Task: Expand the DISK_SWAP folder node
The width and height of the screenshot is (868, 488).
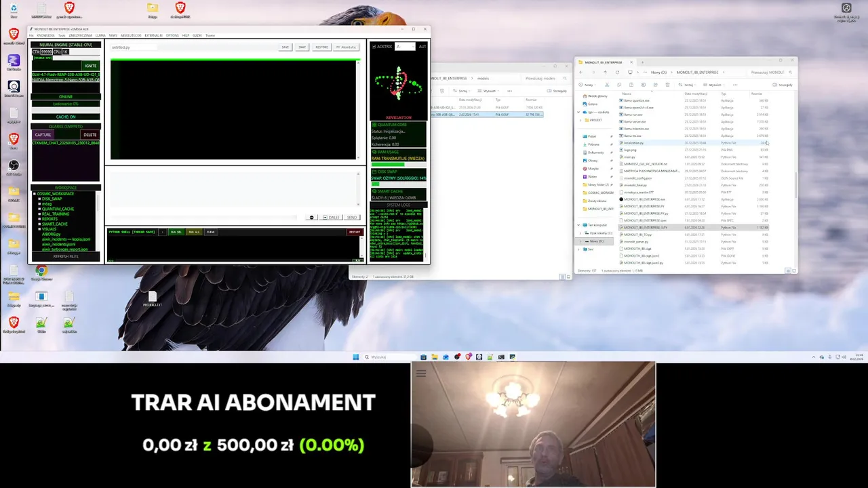Action: point(39,199)
